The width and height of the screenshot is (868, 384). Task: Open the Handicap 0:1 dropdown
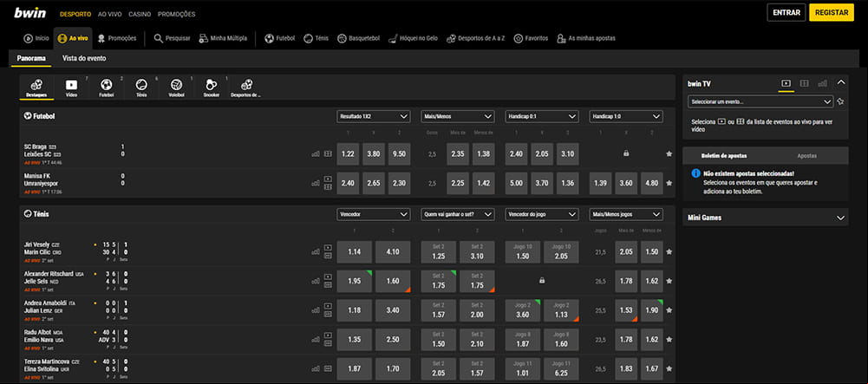pos(542,117)
